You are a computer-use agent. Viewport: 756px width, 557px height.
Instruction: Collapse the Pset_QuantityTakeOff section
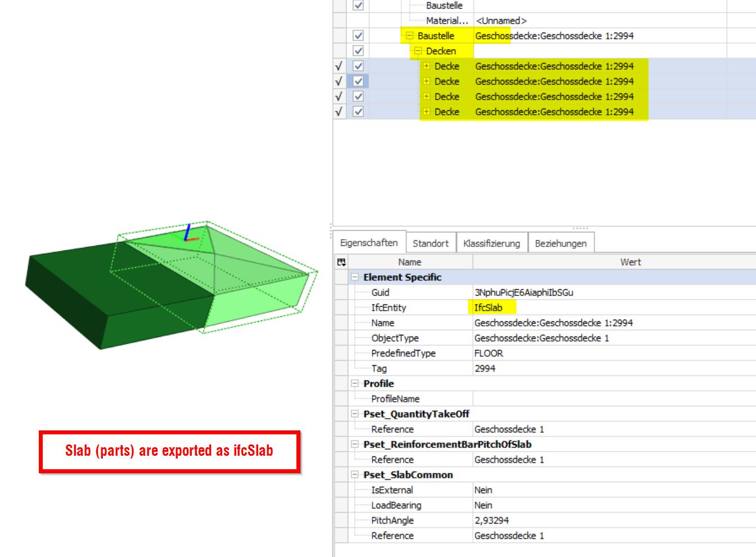(355, 414)
